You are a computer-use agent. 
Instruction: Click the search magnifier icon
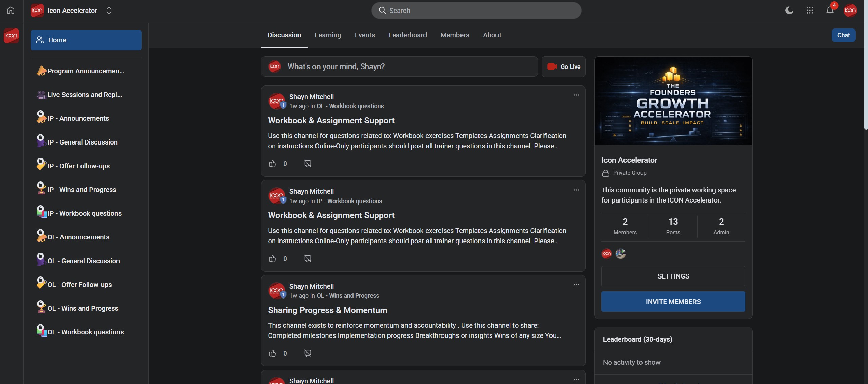[382, 11]
